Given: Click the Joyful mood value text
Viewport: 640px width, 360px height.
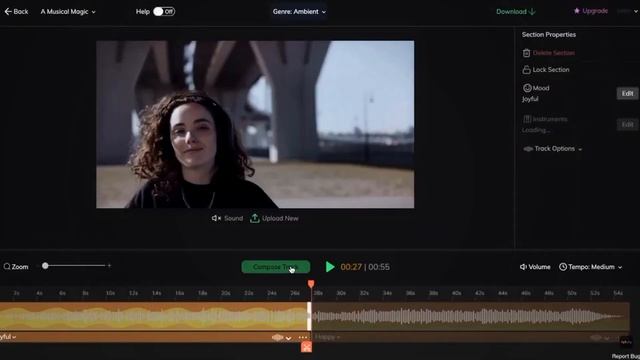Looking at the screenshot, I should pos(530,99).
